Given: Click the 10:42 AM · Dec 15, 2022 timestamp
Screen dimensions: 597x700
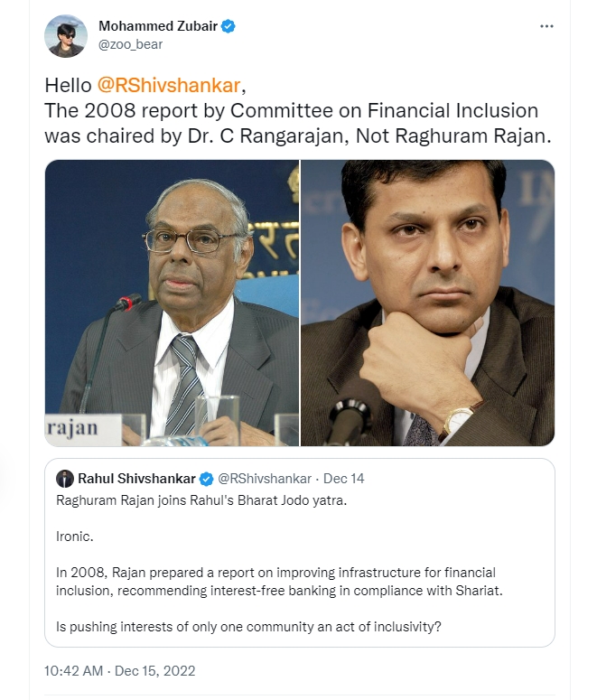Looking at the screenshot, I should tap(119, 671).
